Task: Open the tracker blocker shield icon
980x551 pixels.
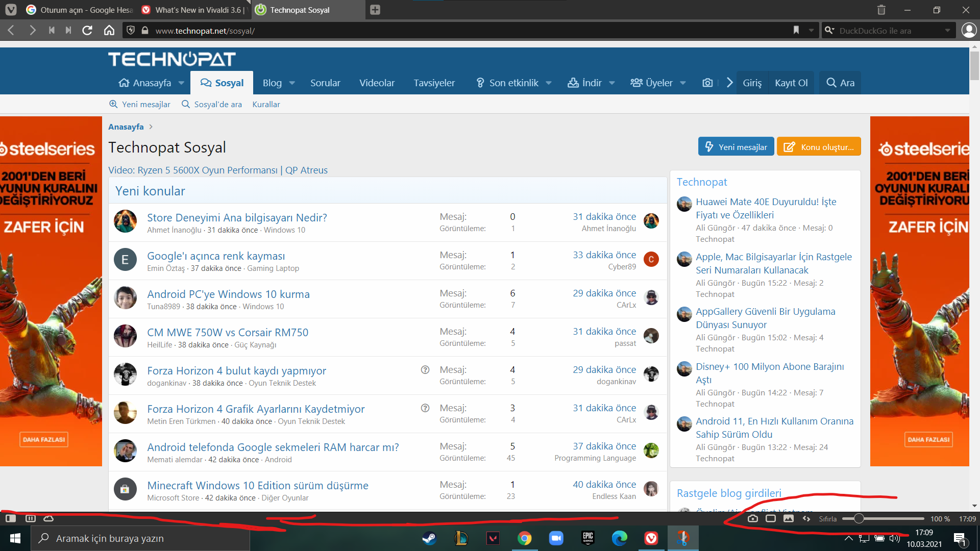Action: pos(131,31)
